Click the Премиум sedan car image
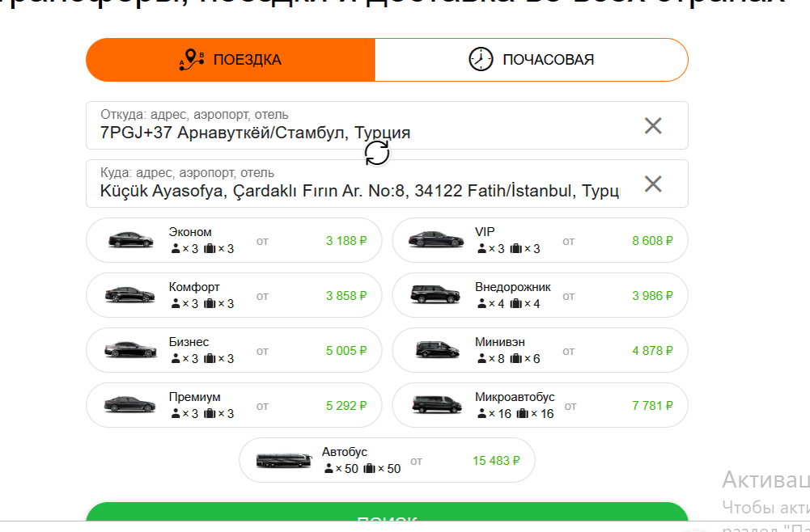The height and width of the screenshot is (532, 810). coord(130,404)
